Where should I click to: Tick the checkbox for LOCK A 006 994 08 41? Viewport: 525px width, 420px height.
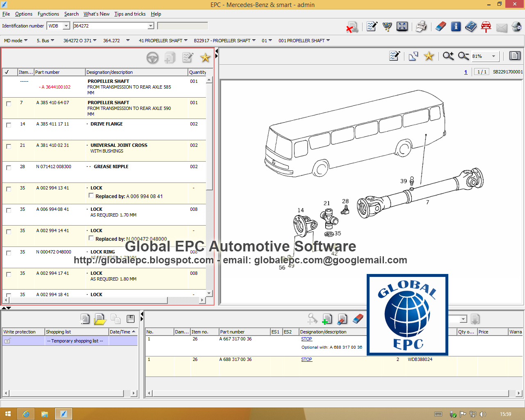9,210
